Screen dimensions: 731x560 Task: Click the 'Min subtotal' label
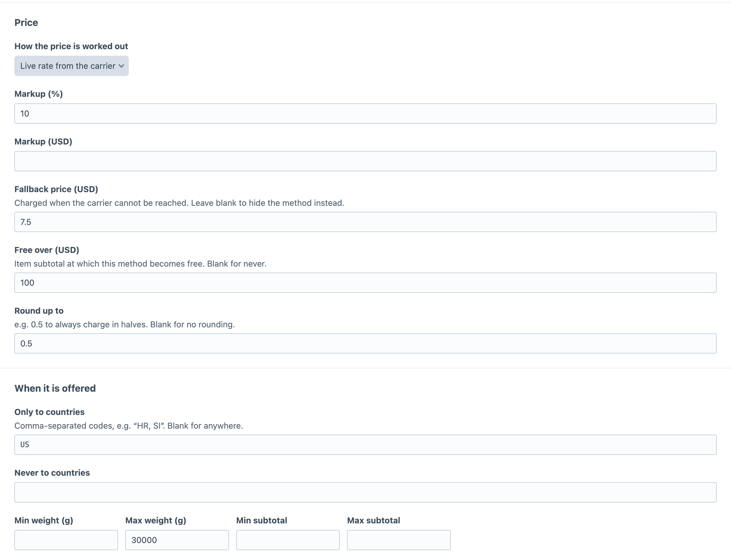(261, 520)
